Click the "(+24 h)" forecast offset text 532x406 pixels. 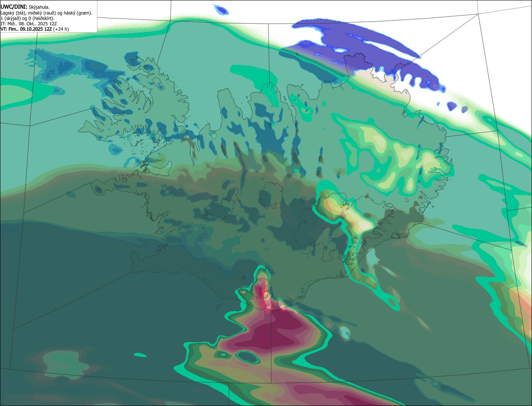pyautogui.click(x=61, y=29)
